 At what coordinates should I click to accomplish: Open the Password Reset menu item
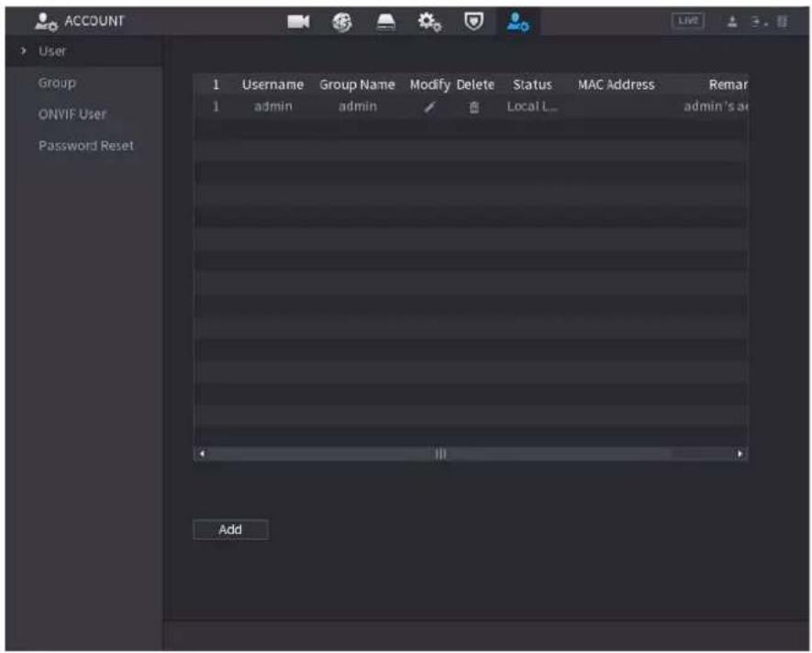[x=86, y=146]
